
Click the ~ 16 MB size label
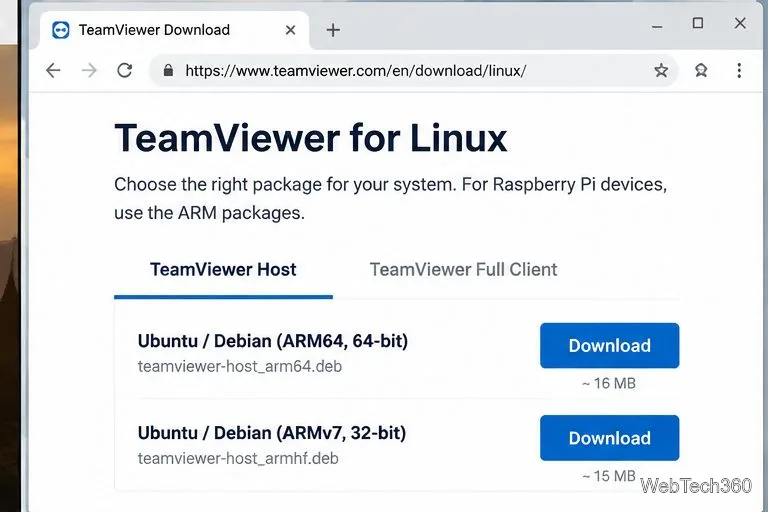[x=609, y=383]
